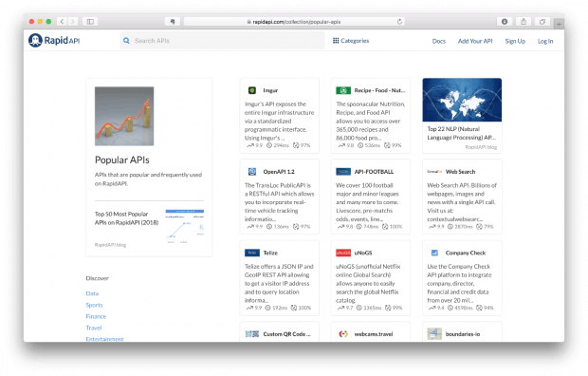Click the Safari back arrow
The width and height of the screenshot is (588, 376).
(62, 22)
